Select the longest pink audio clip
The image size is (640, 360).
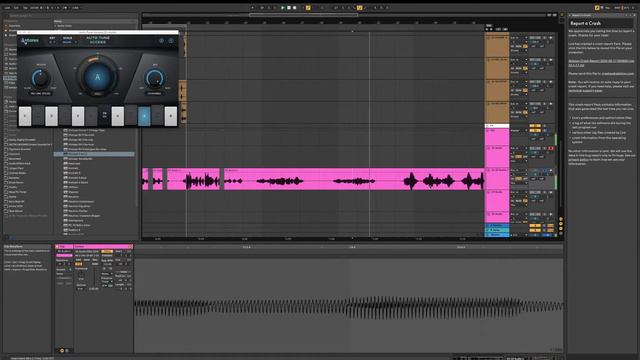(x=353, y=179)
